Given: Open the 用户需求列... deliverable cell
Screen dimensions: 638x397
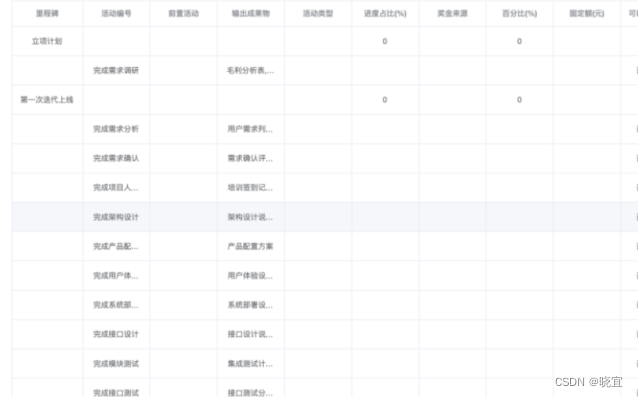Looking at the screenshot, I should pos(250,129).
